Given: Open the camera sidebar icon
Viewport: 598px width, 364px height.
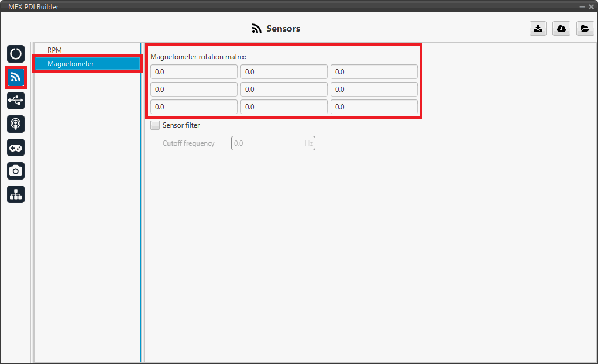Looking at the screenshot, I should point(16,171).
